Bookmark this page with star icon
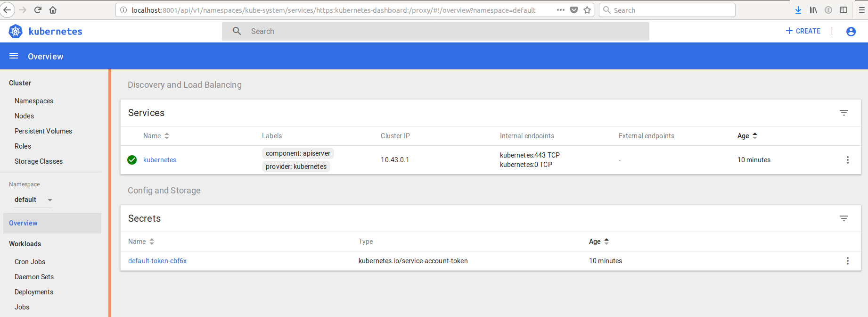 coord(587,10)
